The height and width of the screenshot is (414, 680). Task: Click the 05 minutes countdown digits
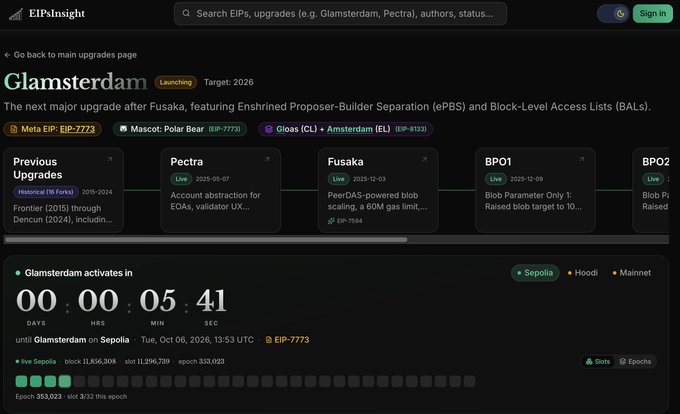tap(158, 301)
